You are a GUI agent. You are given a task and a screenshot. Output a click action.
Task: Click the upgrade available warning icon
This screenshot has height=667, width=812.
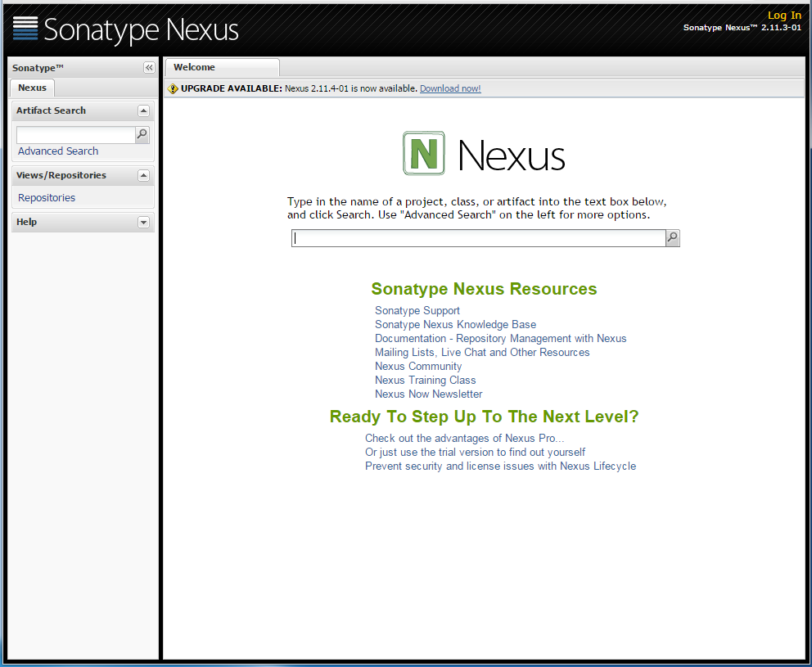pos(173,88)
